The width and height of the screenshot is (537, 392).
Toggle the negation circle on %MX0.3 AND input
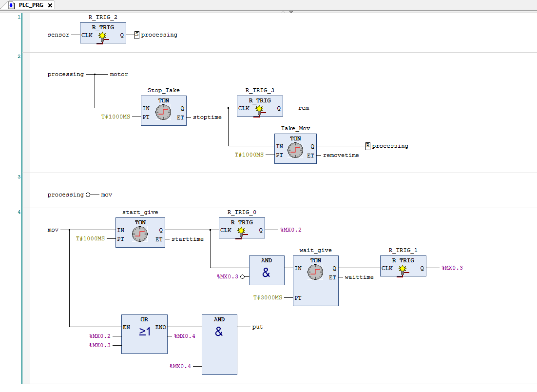(x=243, y=277)
